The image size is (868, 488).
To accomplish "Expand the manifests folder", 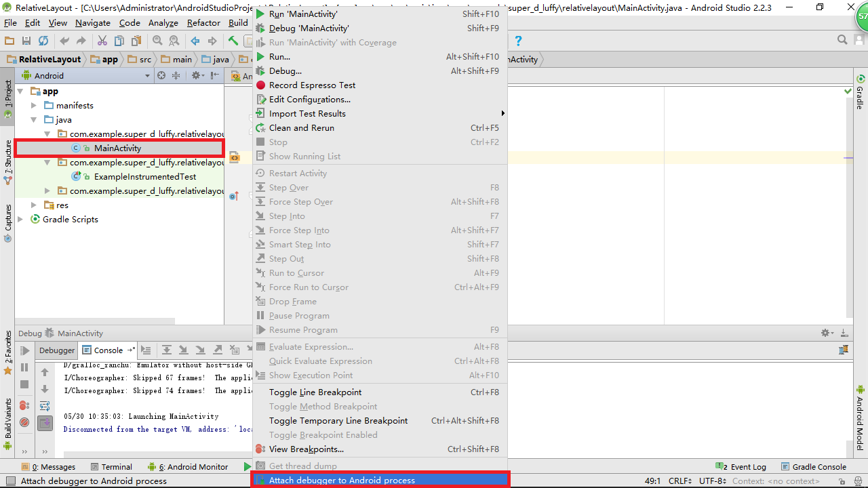I will pyautogui.click(x=33, y=105).
